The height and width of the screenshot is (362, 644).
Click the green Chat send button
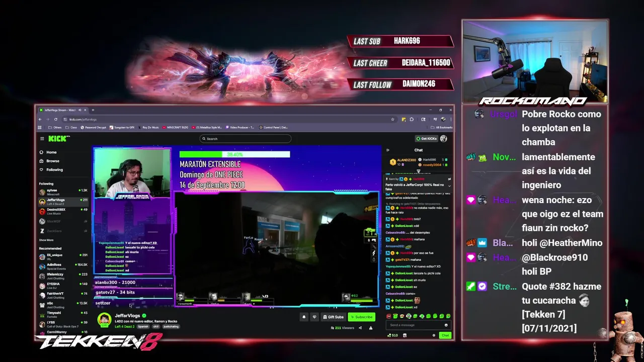coord(445,335)
